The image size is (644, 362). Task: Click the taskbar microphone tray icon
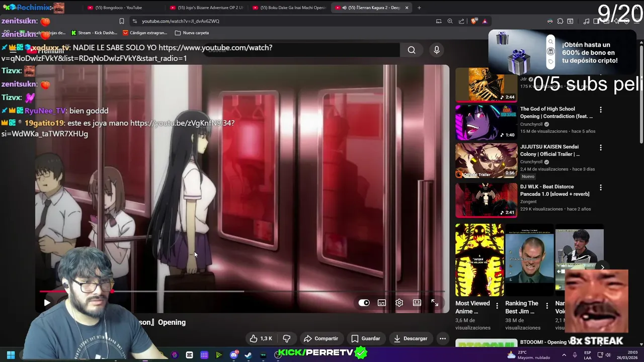575,355
